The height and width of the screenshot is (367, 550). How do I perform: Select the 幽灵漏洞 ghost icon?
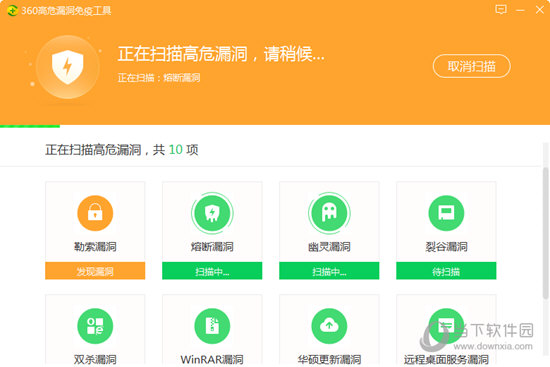point(329,213)
